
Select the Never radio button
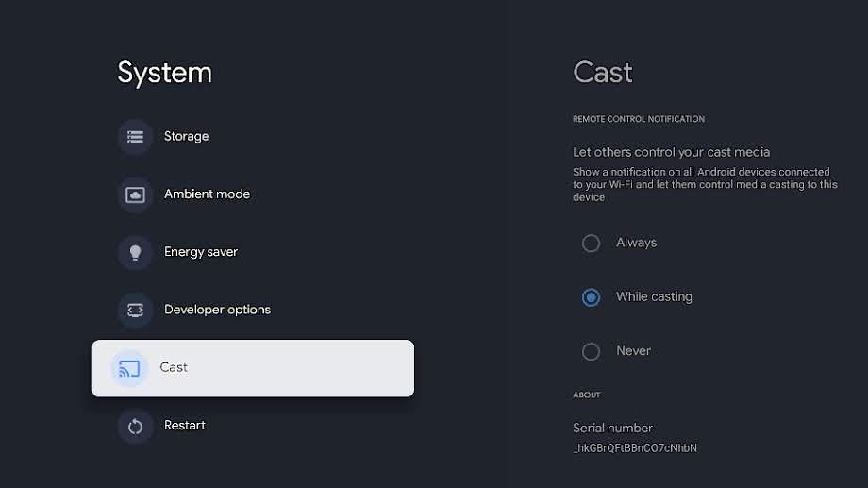(591, 351)
